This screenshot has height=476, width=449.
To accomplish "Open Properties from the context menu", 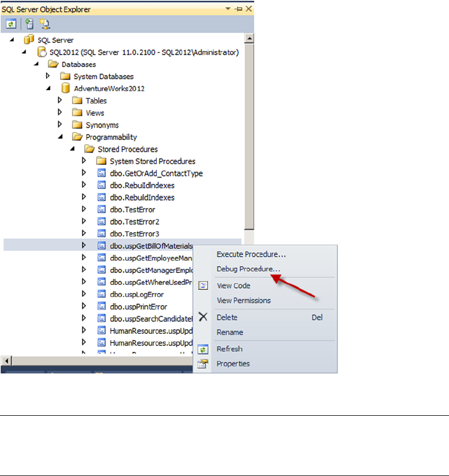I will [x=233, y=363].
